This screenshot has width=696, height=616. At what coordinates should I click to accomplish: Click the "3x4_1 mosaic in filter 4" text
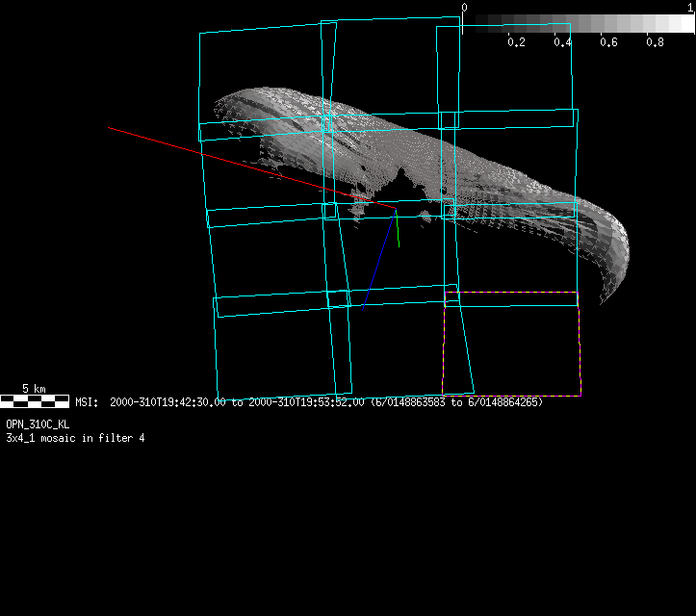(75, 438)
